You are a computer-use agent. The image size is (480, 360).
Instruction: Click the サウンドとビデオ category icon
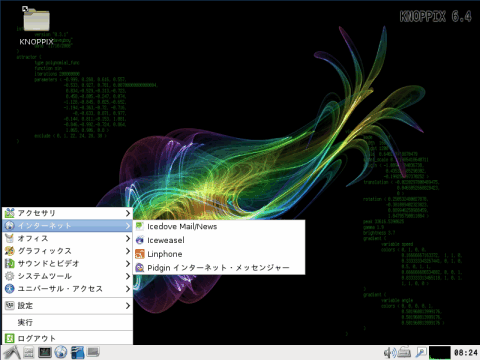10,263
